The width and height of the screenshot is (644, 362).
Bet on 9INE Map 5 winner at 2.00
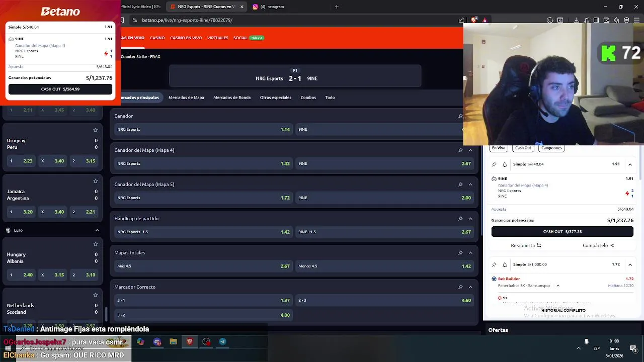pyautogui.click(x=384, y=198)
